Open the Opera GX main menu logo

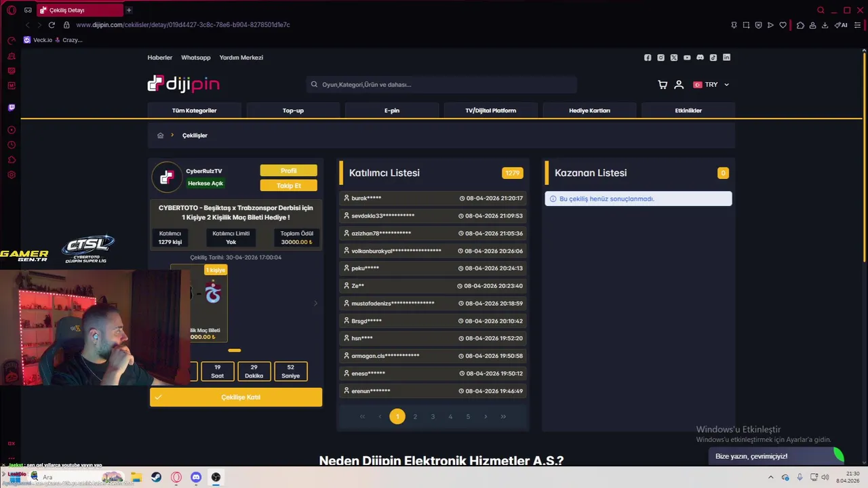tap(12, 10)
